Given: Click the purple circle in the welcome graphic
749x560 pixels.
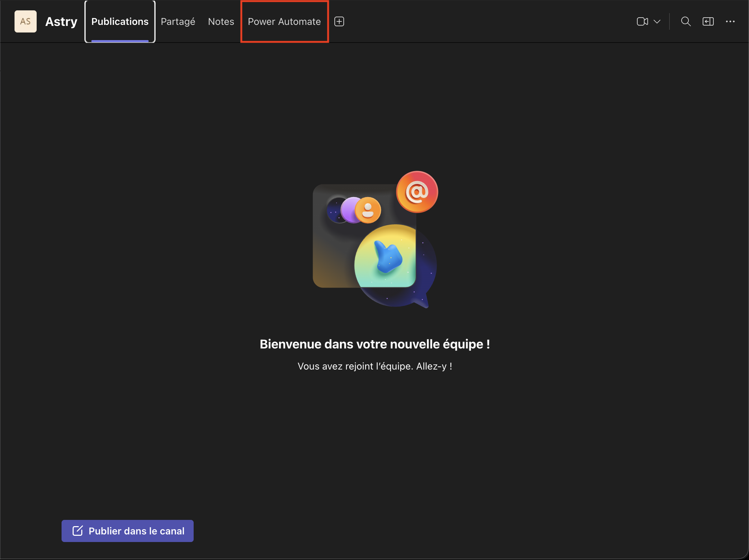Looking at the screenshot, I should [x=351, y=209].
